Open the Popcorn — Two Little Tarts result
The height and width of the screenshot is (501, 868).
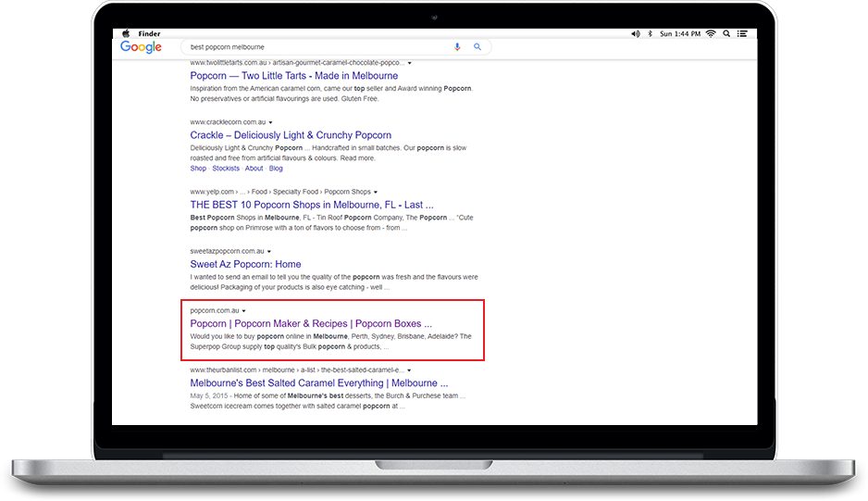click(x=293, y=76)
